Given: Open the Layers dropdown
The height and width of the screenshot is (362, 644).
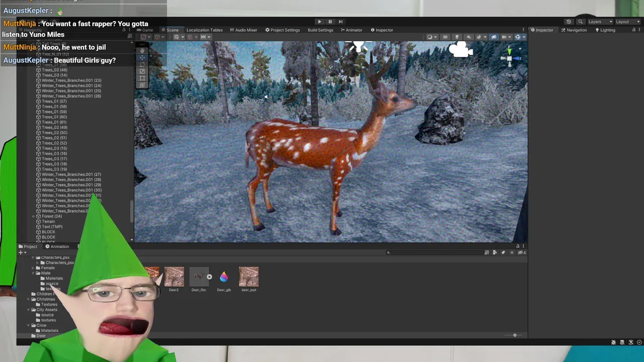Looking at the screenshot, I should 600,22.
